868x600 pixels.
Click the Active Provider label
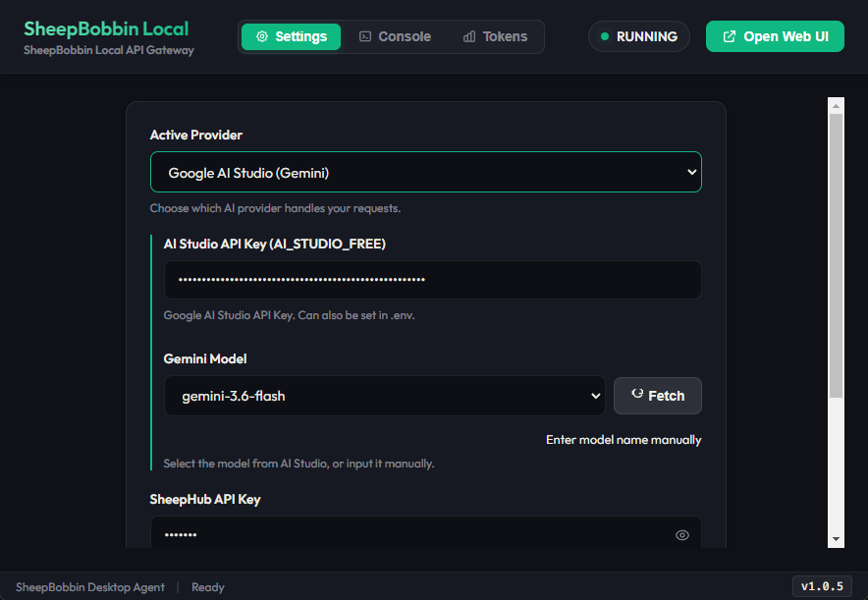click(196, 136)
